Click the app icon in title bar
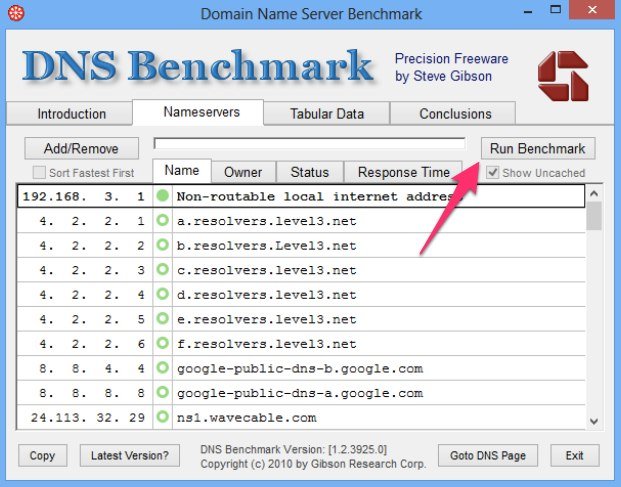Viewport: 621px width, 487px height. coord(16,13)
